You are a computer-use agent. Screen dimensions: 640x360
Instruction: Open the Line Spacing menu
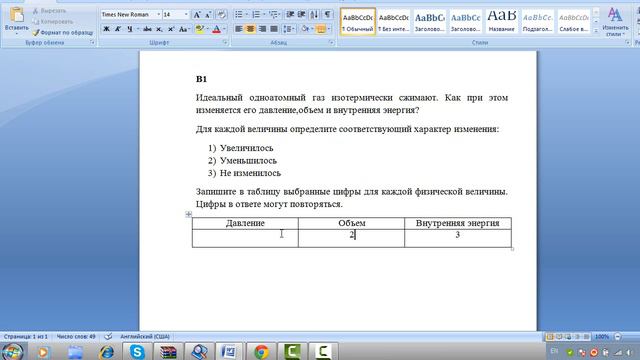289,29
